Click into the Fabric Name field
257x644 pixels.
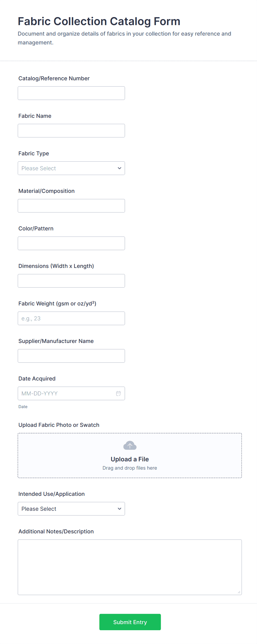coord(71,131)
